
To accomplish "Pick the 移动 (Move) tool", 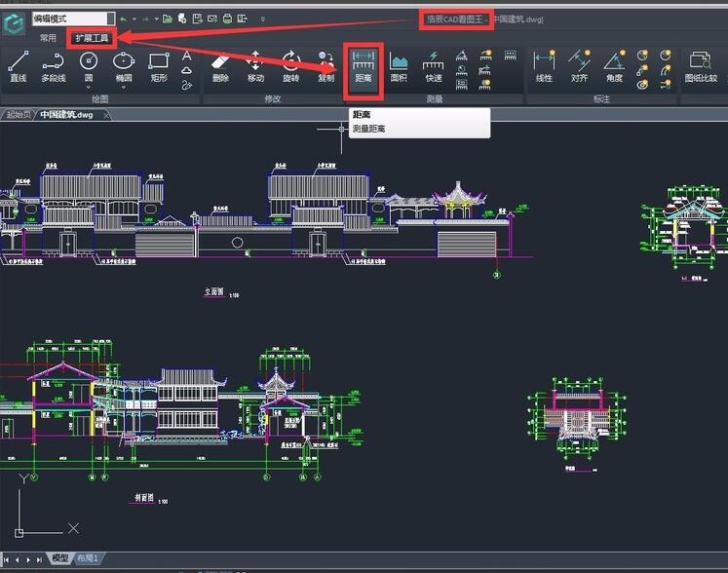I will 255,65.
